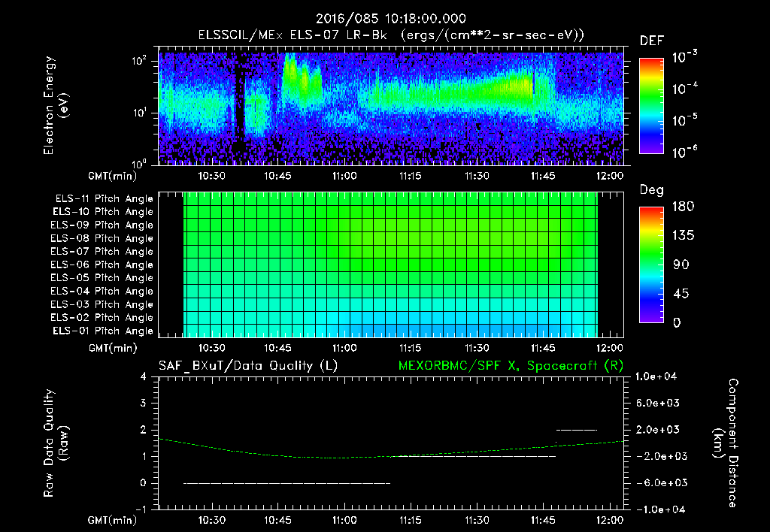Click the 10^1 tick on electron energy axis
The image size is (770, 532).
click(x=139, y=113)
